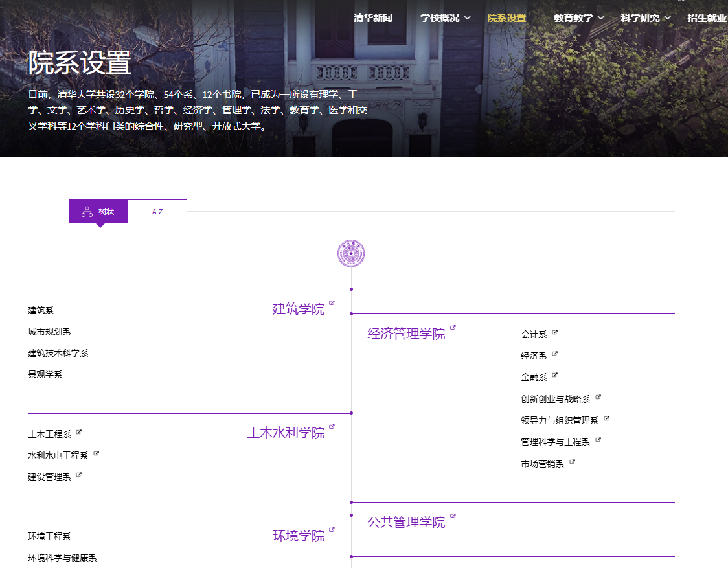Select the 建筑技术科学系 entry
Image resolution: width=728 pixels, height=568 pixels.
58,353
